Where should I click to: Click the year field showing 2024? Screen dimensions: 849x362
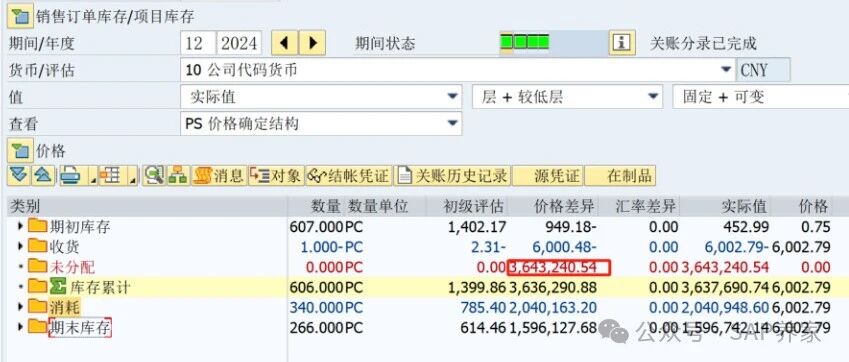click(239, 43)
